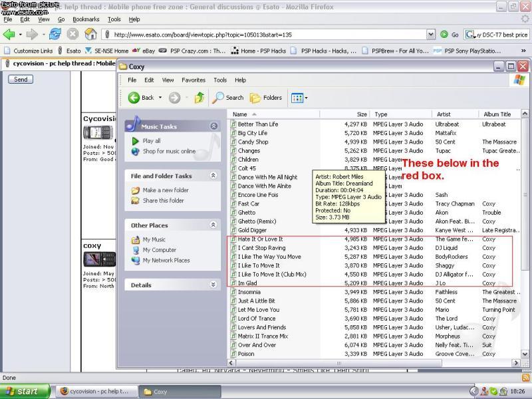Screen dimensions: 532x399
Task: Toggle Folders pane in Explorer toolbar
Action: pyautogui.click(x=266, y=98)
